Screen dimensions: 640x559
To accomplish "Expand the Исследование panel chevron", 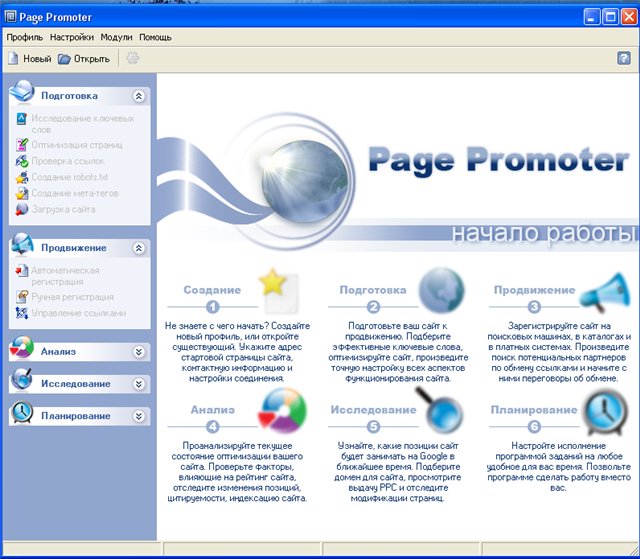I will coord(139,384).
